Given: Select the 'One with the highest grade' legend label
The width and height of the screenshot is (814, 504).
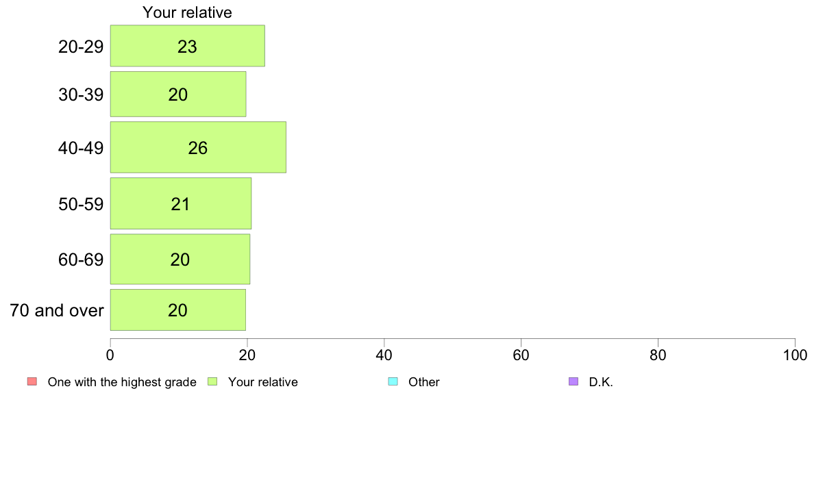Looking at the screenshot, I should coord(122,382).
